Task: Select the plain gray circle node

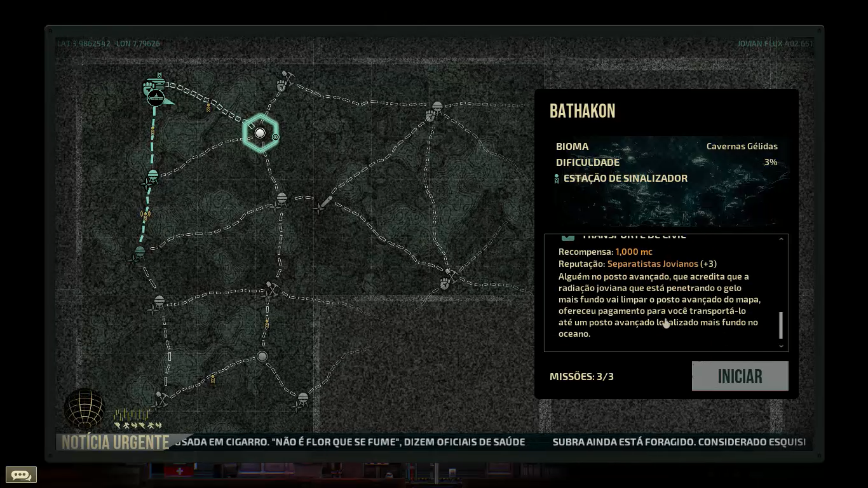Action: 262,356
